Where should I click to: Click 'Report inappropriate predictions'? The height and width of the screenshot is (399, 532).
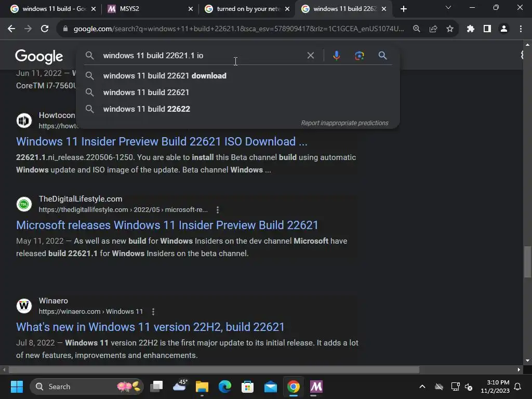tap(344, 123)
